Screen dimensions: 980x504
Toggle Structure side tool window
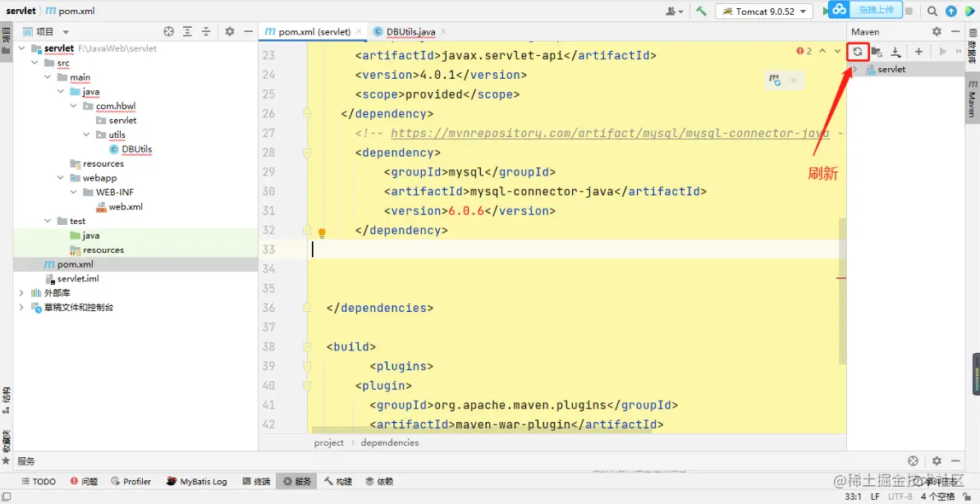tap(6, 401)
